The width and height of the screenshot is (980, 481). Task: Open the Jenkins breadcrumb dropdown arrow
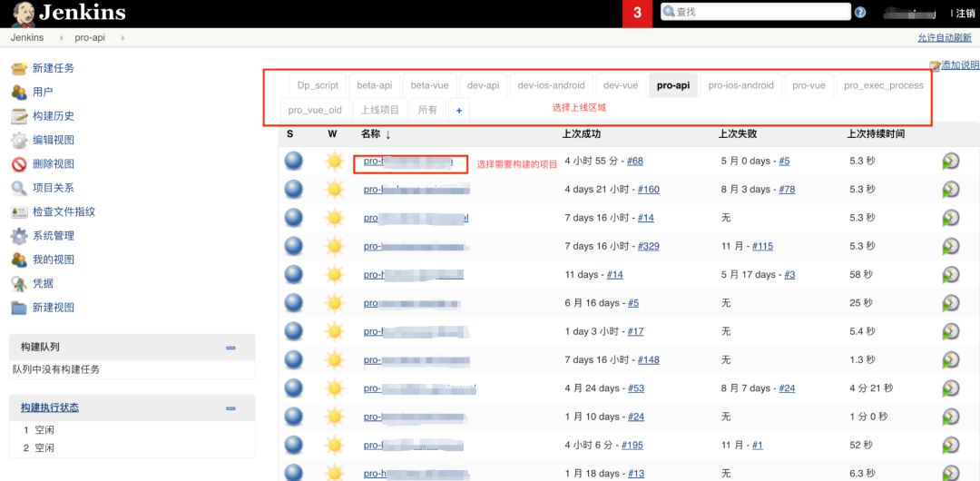point(62,37)
